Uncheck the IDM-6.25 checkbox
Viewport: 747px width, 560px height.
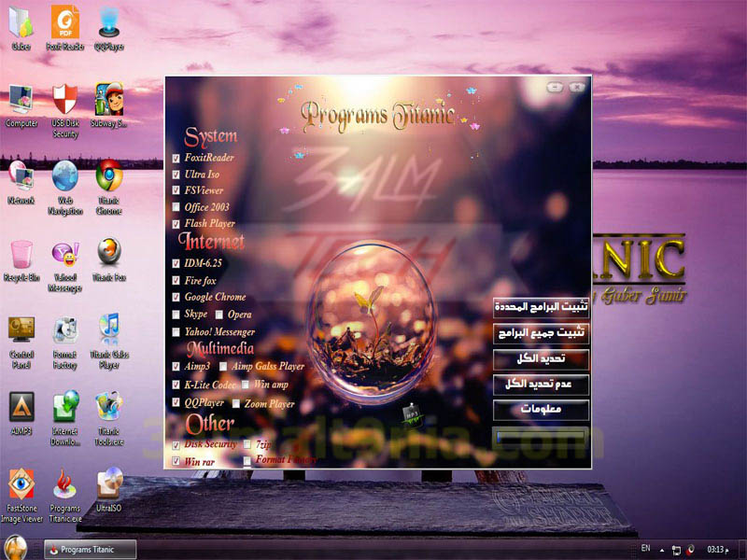coord(176,263)
